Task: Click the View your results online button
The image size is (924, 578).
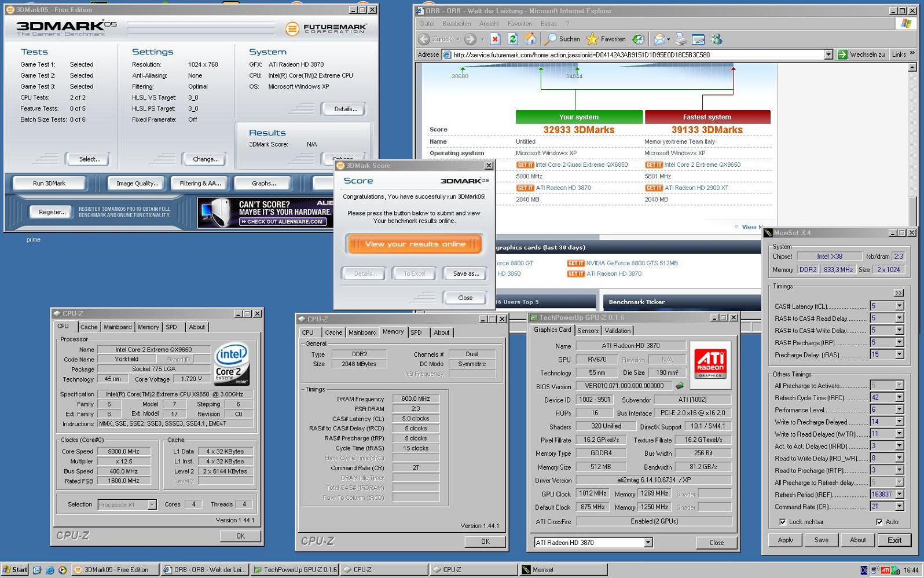Action: click(415, 244)
